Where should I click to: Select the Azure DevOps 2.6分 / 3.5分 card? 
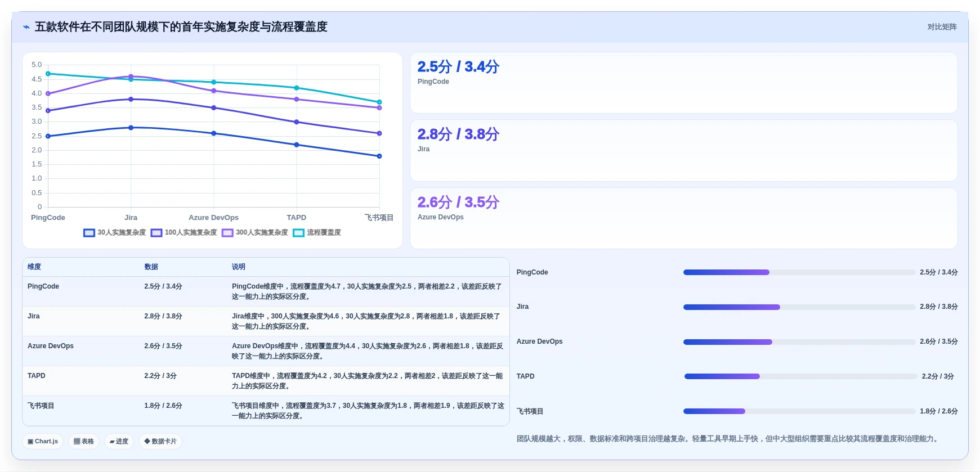(683, 218)
